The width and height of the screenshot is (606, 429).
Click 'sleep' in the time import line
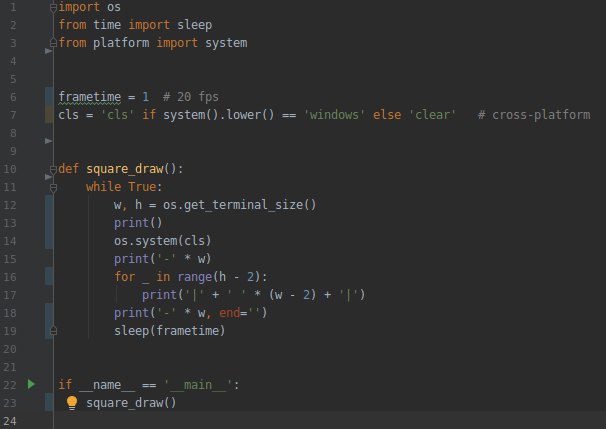194,25
